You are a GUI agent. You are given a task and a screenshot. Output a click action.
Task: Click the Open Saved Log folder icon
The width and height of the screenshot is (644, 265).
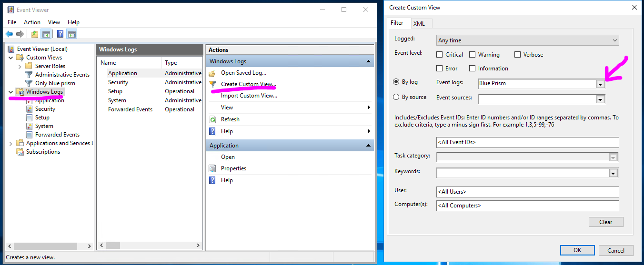[213, 73]
